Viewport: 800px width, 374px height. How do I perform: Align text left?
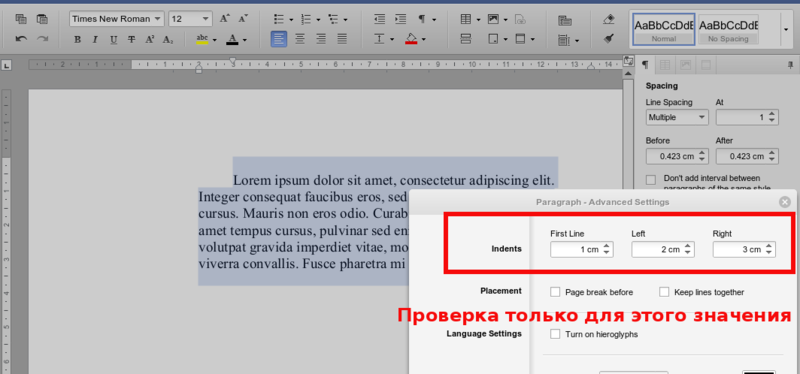pos(279,39)
